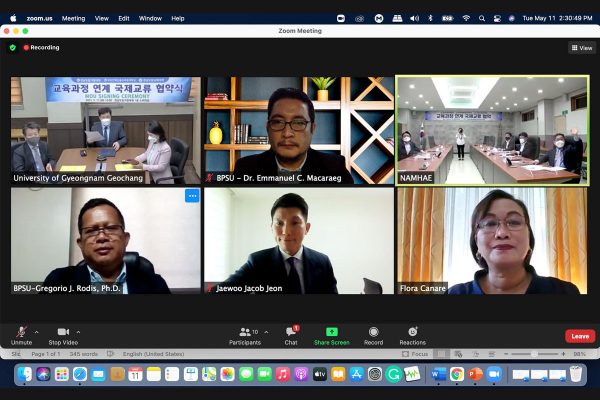Open the View layout button
600x400 pixels.
coord(582,47)
